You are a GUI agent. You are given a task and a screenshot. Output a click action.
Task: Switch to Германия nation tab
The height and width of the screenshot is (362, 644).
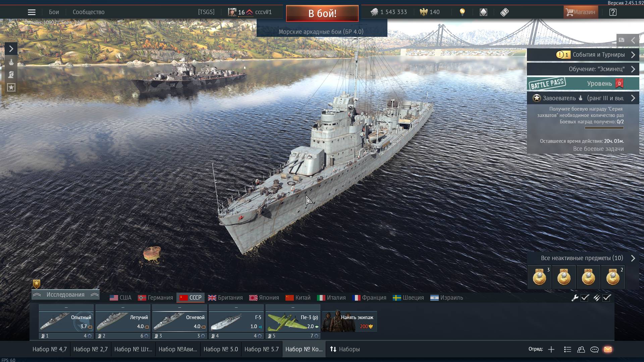pyautogui.click(x=155, y=298)
